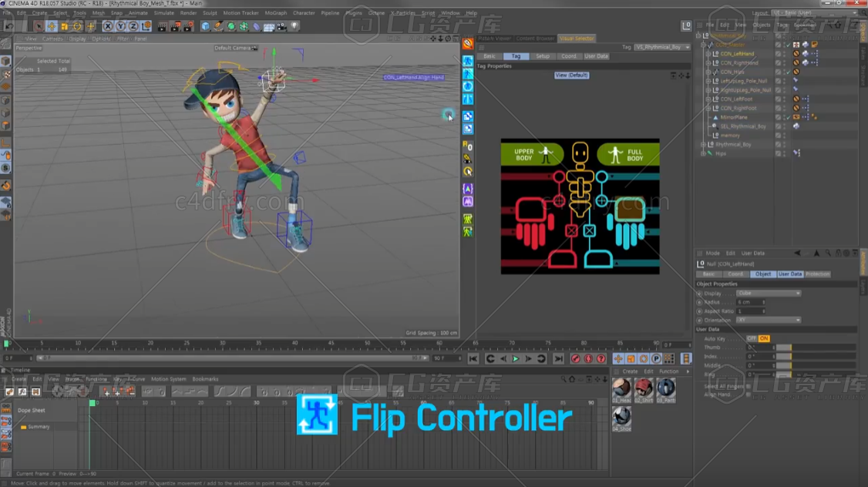Viewport: 868px width, 487px height.
Task: Click the Radius input field
Action: (751, 302)
